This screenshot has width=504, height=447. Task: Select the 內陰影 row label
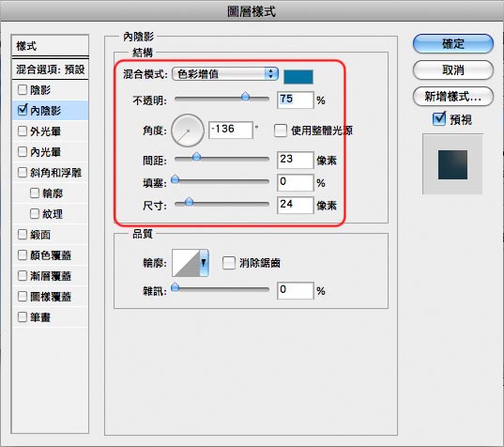click(x=45, y=111)
